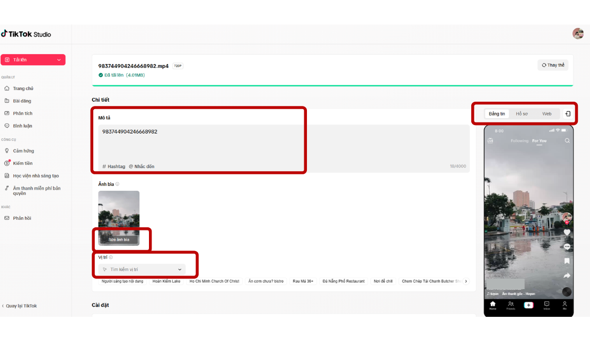590x364 pixels.
Task: Click the Nhắc đến mention button
Action: [142, 166]
